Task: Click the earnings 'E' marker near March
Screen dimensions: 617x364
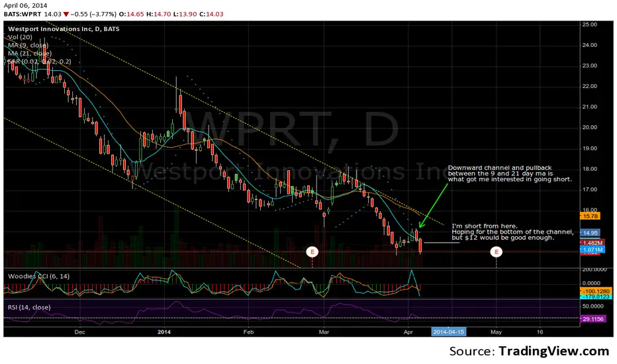Action: click(x=312, y=251)
